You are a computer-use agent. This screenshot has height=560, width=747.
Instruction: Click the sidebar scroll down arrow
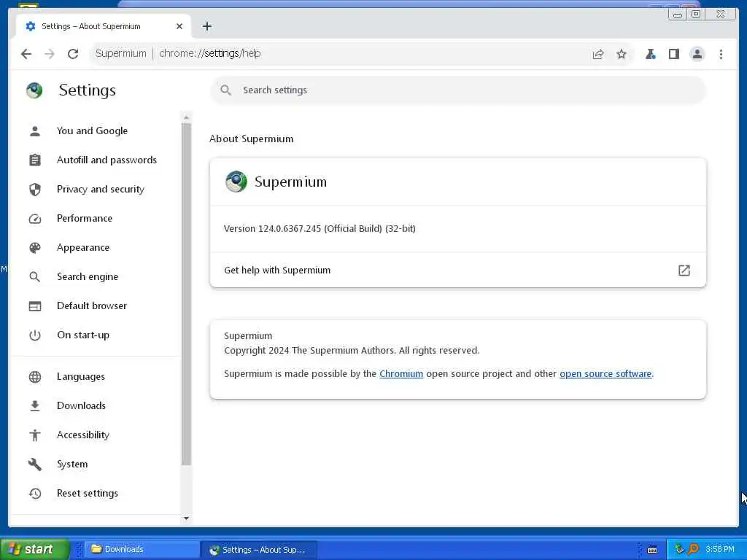[x=186, y=518]
